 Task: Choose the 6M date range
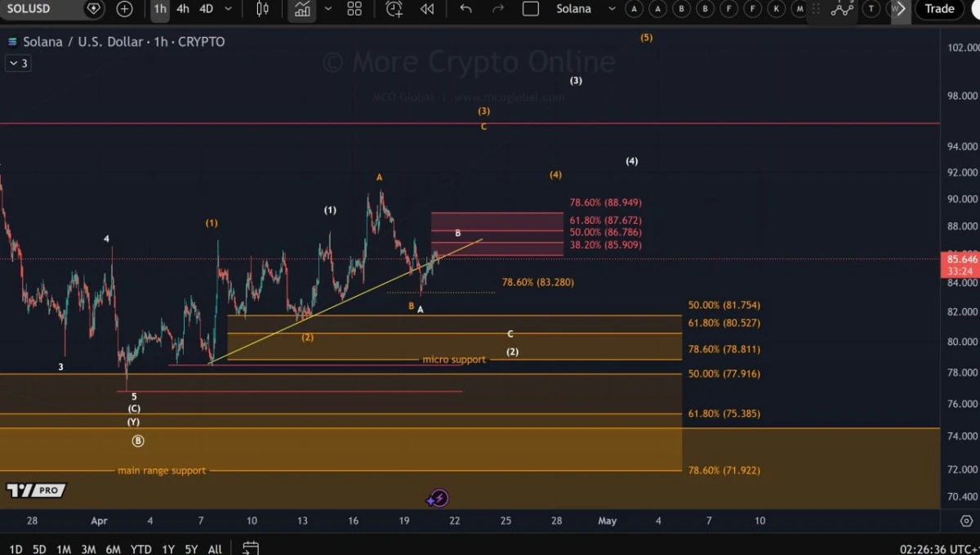[114, 548]
